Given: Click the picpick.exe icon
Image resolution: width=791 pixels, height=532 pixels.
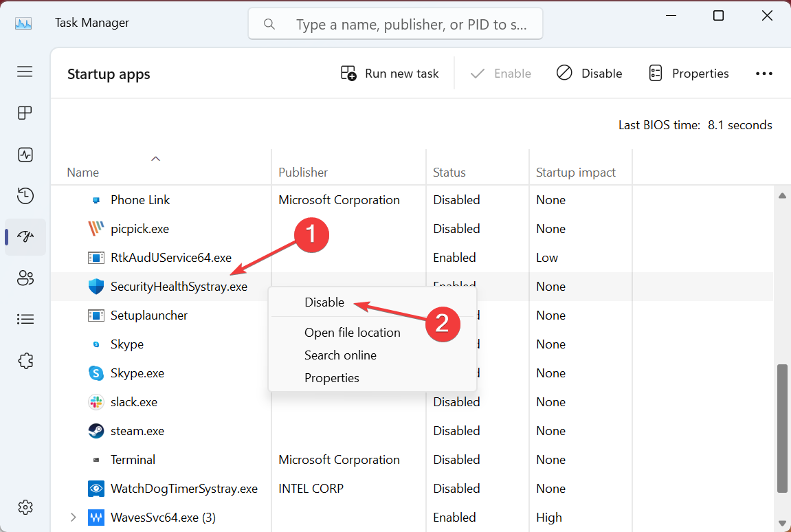Looking at the screenshot, I should (x=96, y=229).
